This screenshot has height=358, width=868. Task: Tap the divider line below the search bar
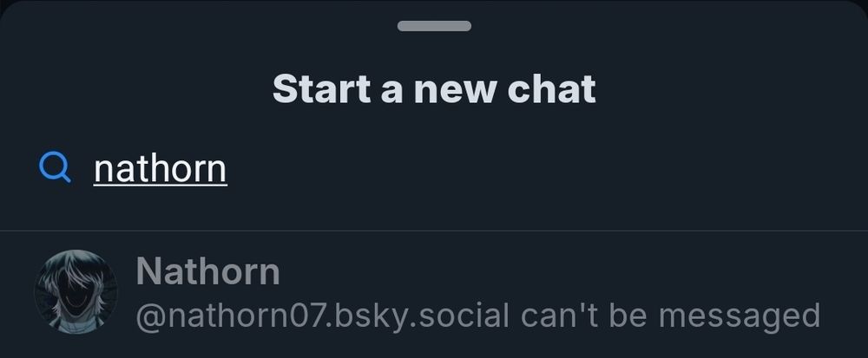click(434, 231)
